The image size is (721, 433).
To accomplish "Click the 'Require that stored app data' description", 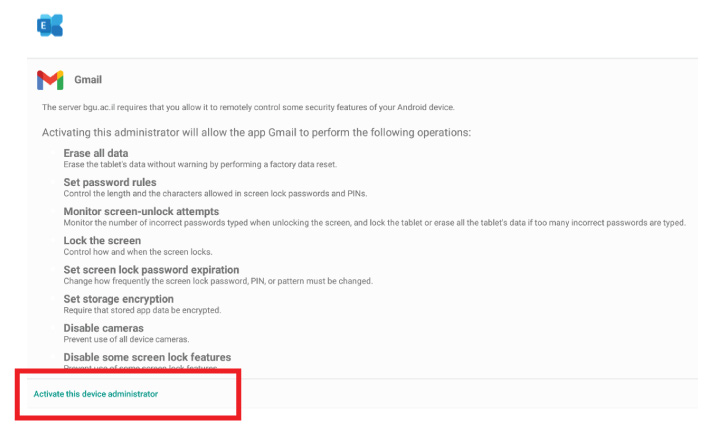I will [142, 310].
